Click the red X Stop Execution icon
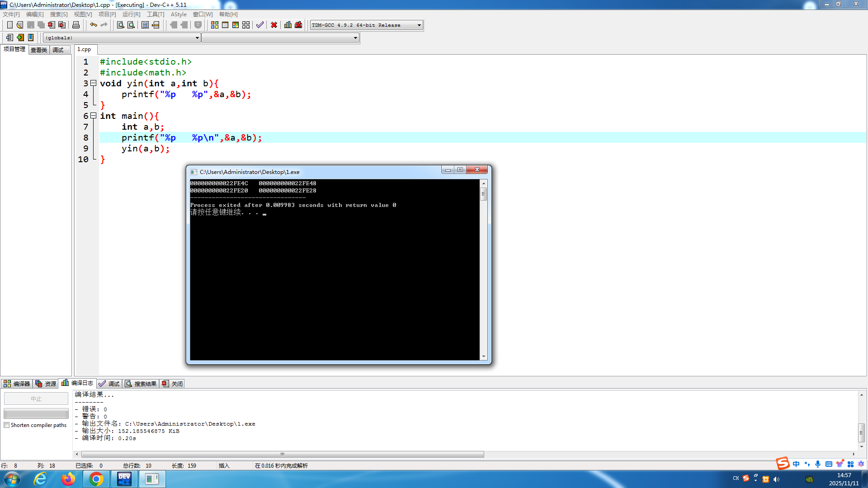 pyautogui.click(x=274, y=25)
